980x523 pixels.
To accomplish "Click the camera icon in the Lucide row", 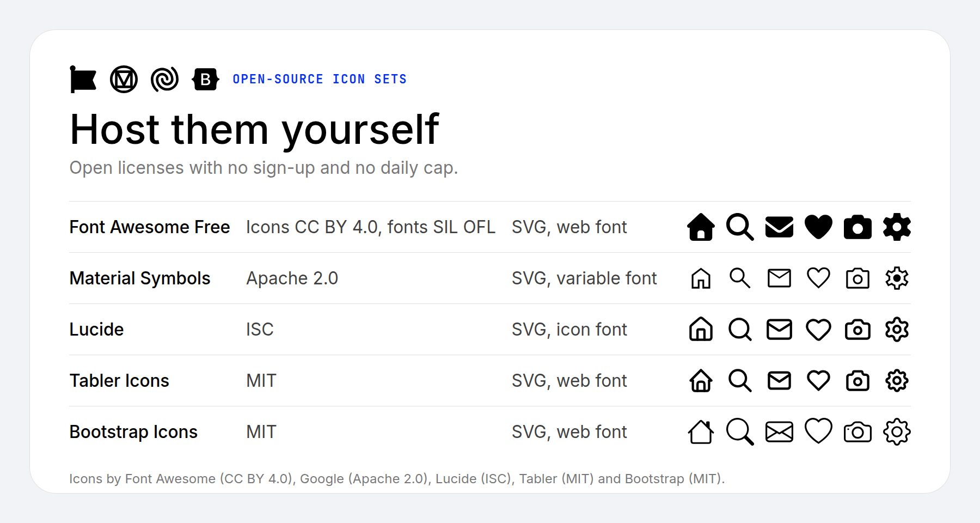I will (x=858, y=330).
